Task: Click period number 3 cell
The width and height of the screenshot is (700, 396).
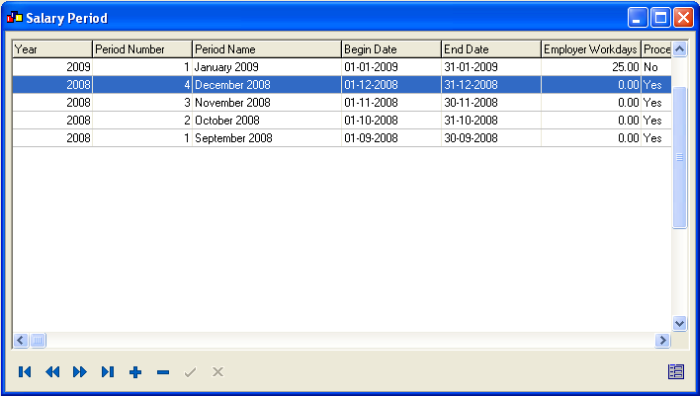Action: 142,103
